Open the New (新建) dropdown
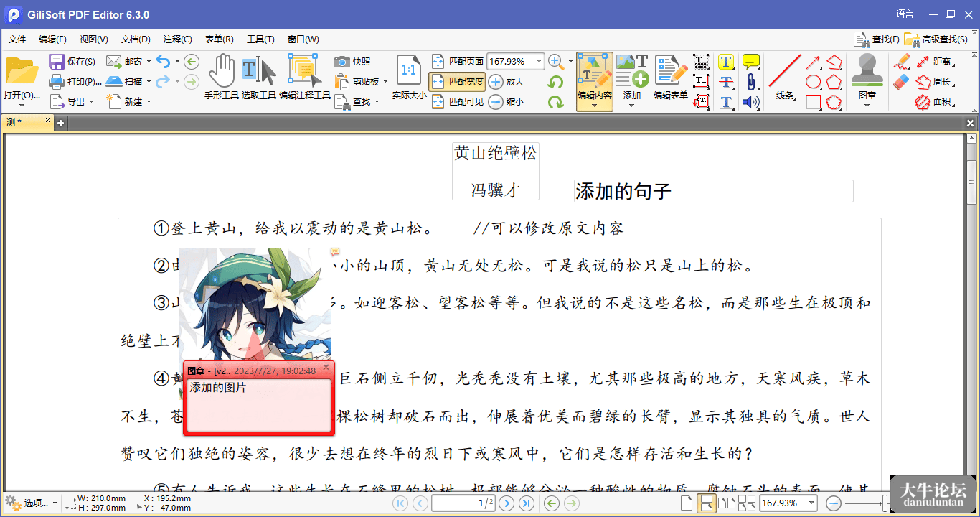The image size is (980, 517). coord(149,102)
